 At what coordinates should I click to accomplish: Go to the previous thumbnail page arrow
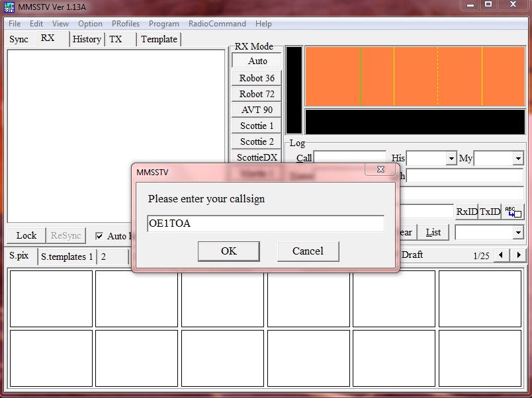(502, 255)
